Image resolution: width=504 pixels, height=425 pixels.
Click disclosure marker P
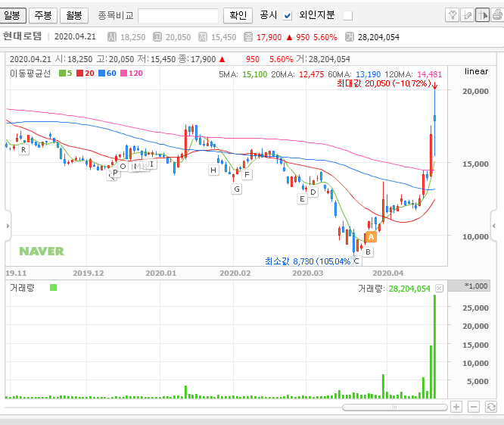tap(115, 173)
